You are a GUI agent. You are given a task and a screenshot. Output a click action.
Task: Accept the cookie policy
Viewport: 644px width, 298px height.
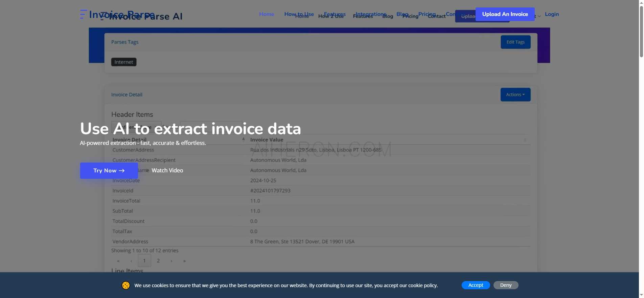point(476,285)
